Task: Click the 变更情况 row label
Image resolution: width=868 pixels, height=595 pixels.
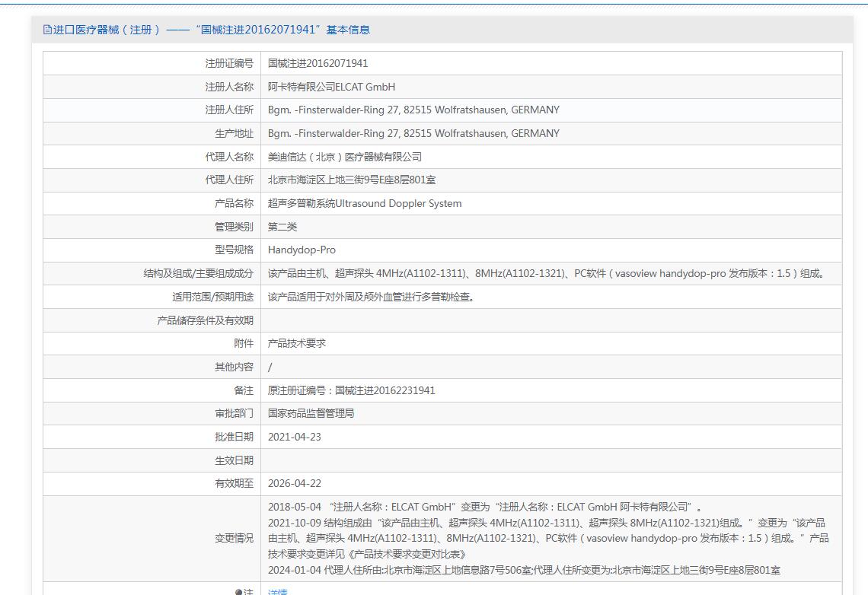Action: [x=235, y=538]
